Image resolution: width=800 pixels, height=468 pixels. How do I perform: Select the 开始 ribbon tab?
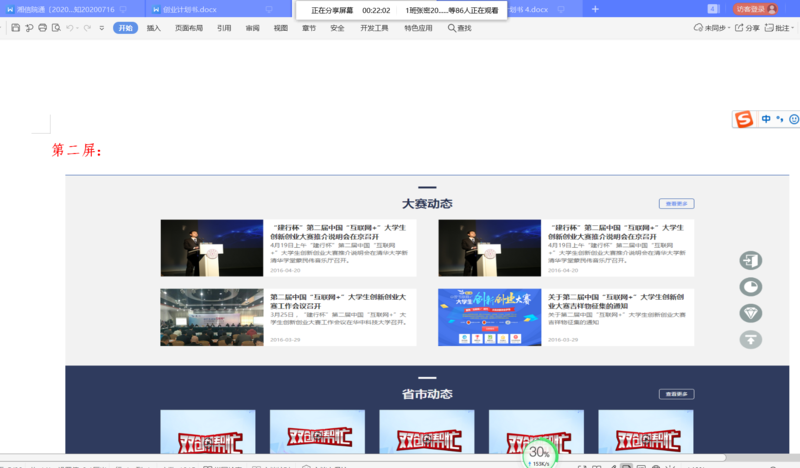(x=126, y=28)
